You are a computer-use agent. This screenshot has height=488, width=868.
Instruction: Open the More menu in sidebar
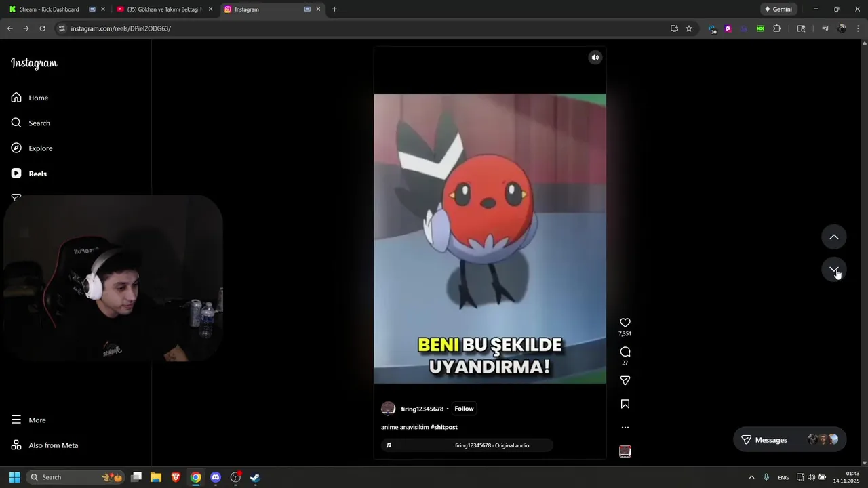[x=28, y=420]
